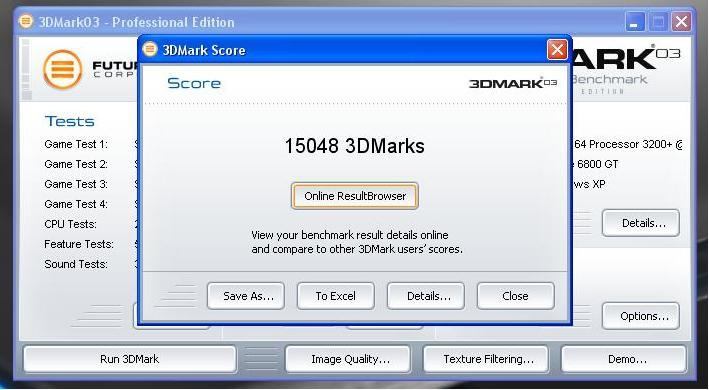Open Options… in main window
709x390 pixels.
pyautogui.click(x=641, y=316)
